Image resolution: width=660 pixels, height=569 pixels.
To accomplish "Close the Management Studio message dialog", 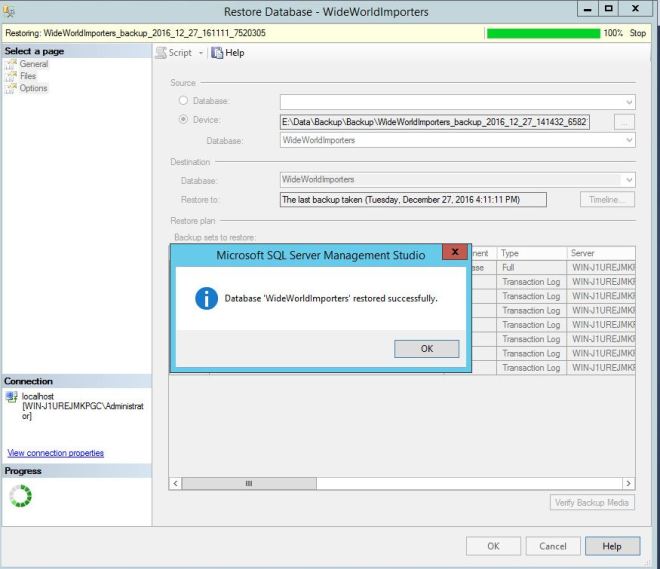I will pos(455,252).
